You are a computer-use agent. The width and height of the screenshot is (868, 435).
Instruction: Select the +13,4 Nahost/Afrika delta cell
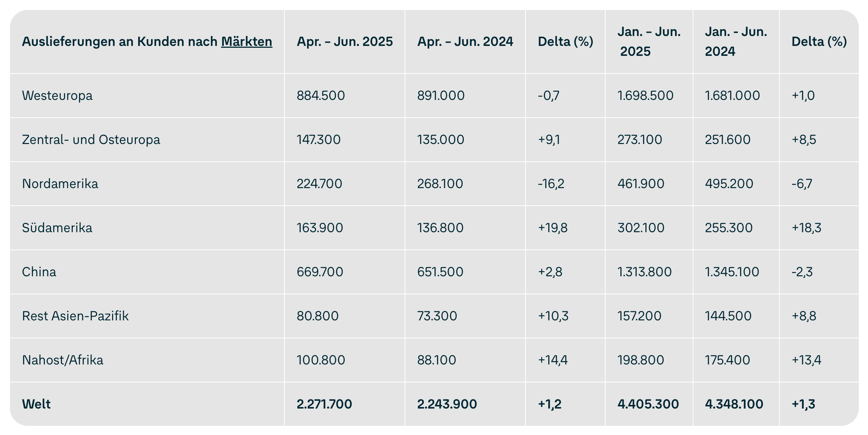coord(806,360)
